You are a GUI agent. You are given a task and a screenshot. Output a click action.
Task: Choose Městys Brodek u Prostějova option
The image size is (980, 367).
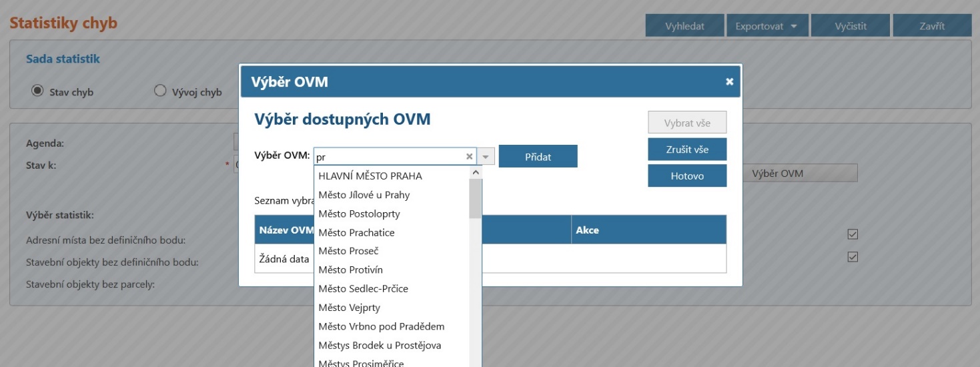click(x=380, y=346)
